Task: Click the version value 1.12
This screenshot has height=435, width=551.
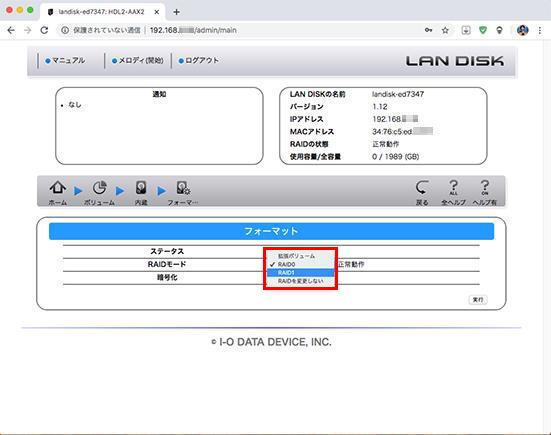Action: (380, 106)
